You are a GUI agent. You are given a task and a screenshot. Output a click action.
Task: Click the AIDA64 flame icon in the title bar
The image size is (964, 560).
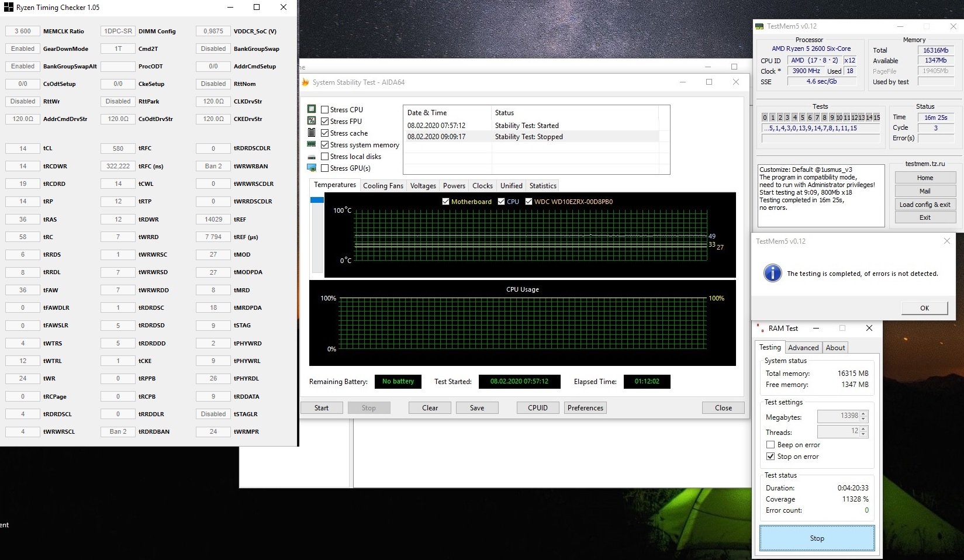305,82
